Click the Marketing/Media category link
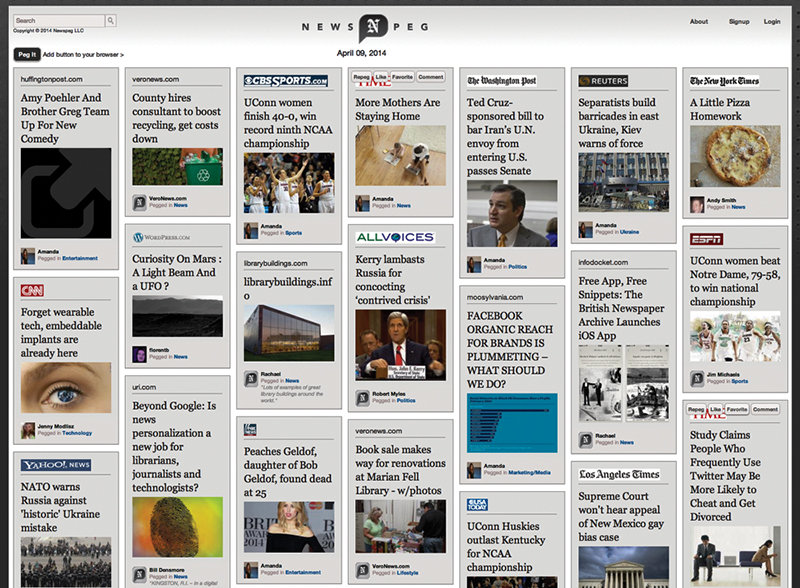Screen dimensions: 800x588 tap(529, 473)
